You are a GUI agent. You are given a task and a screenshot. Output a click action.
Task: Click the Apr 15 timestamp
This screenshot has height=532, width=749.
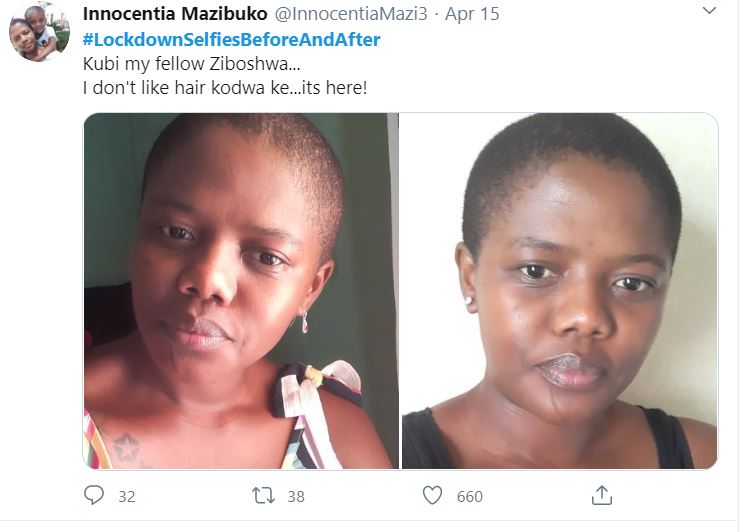[471, 14]
